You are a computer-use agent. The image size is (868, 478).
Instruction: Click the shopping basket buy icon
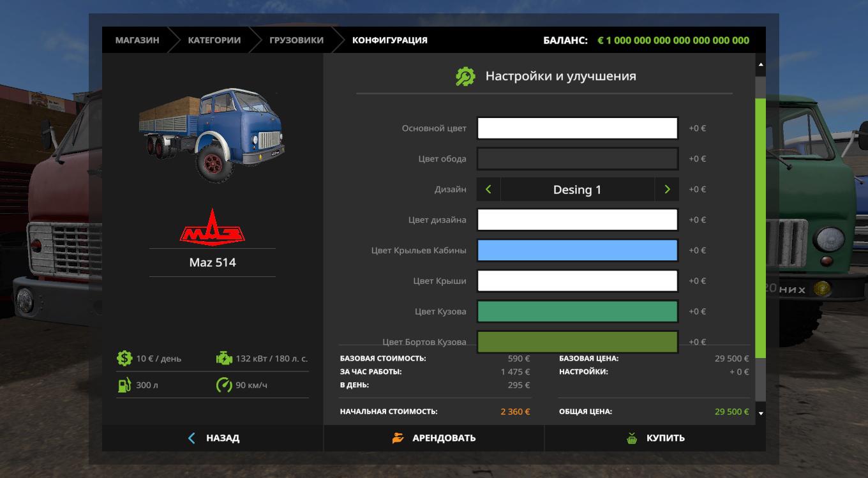632,438
